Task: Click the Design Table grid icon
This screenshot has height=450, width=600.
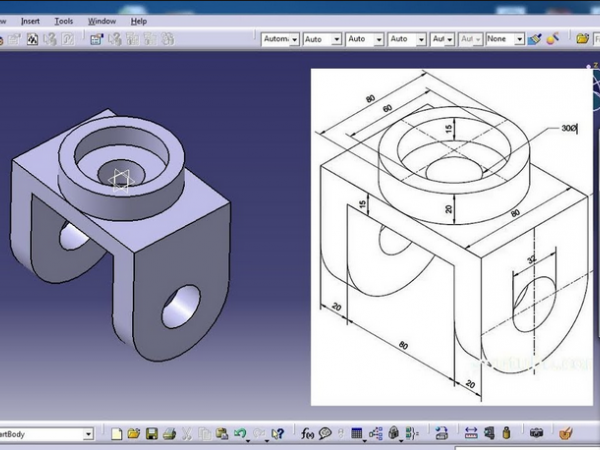Action: [356, 433]
